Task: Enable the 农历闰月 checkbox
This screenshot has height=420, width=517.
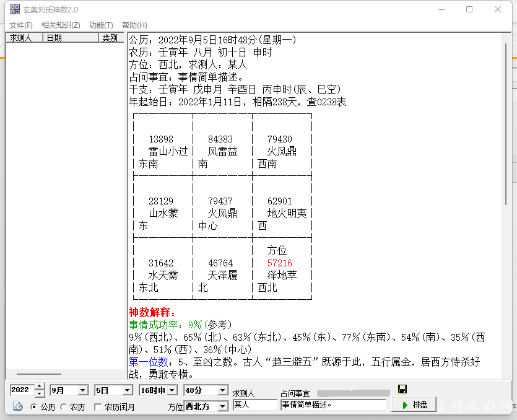Action: pyautogui.click(x=98, y=407)
